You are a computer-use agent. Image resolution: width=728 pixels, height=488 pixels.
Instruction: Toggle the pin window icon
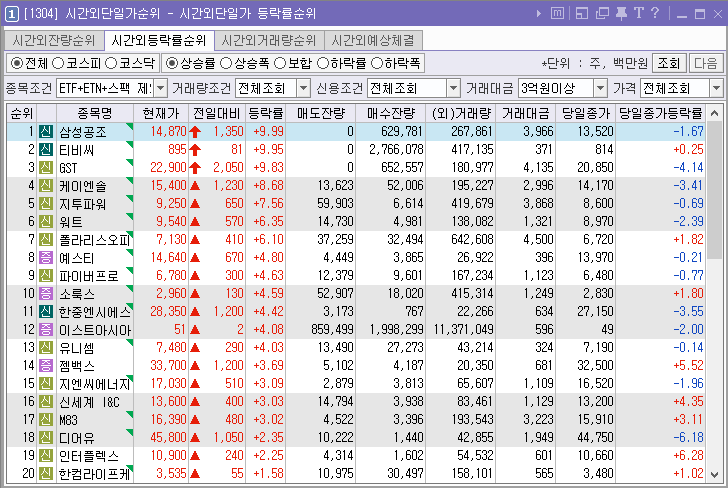click(621, 13)
